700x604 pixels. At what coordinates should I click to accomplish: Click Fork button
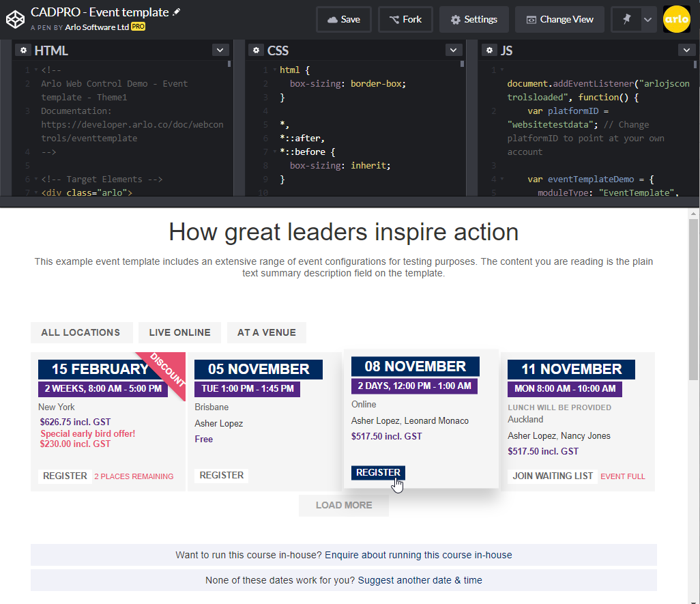click(x=405, y=19)
